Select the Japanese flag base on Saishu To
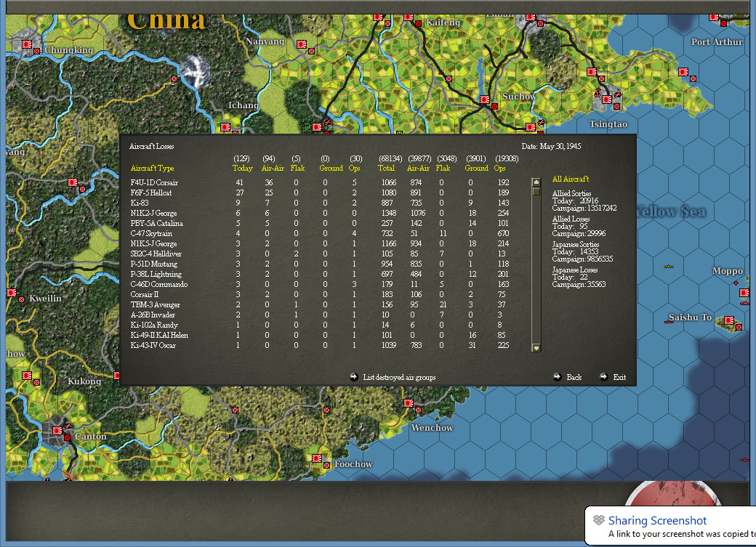 tap(729, 320)
